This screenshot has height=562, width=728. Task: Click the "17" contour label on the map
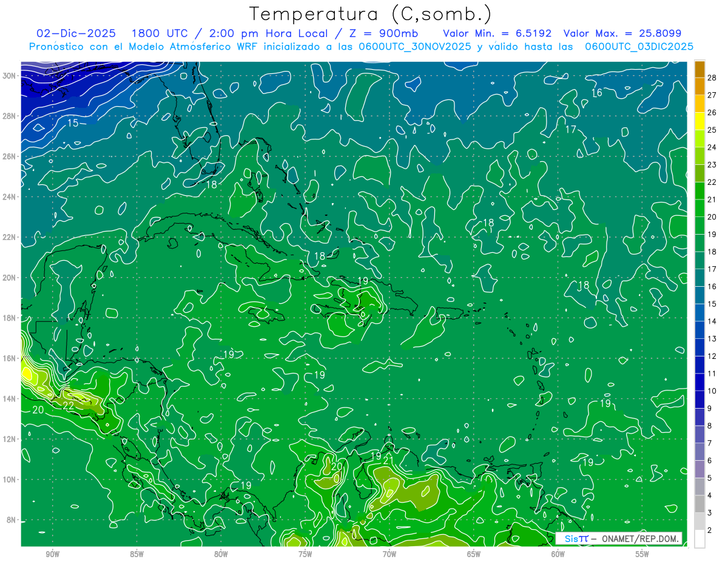(571, 129)
